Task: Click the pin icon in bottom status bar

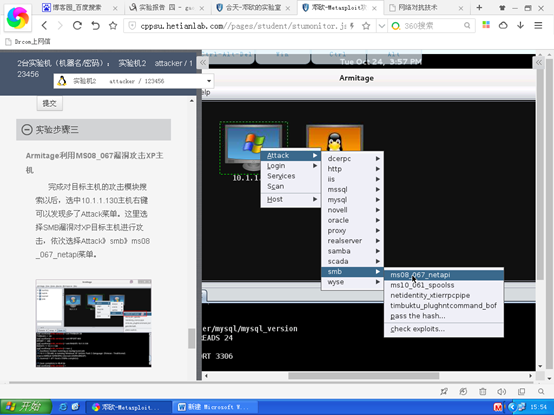Action: click(x=444, y=391)
